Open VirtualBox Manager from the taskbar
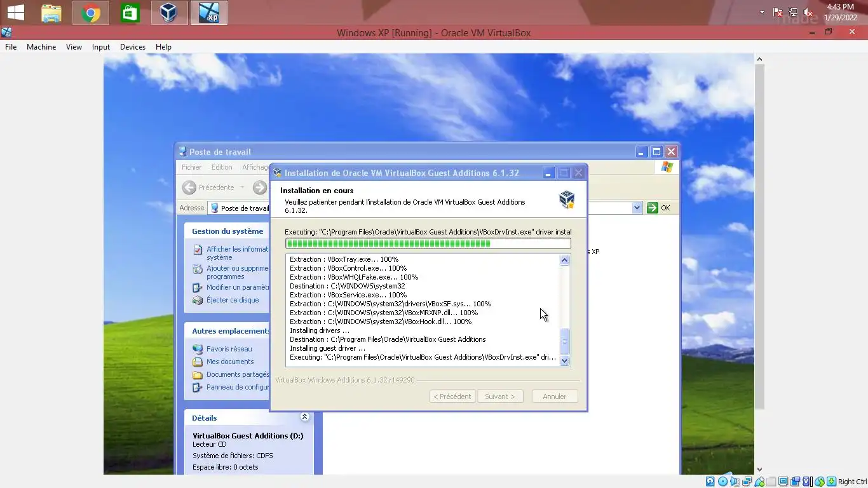 (169, 13)
